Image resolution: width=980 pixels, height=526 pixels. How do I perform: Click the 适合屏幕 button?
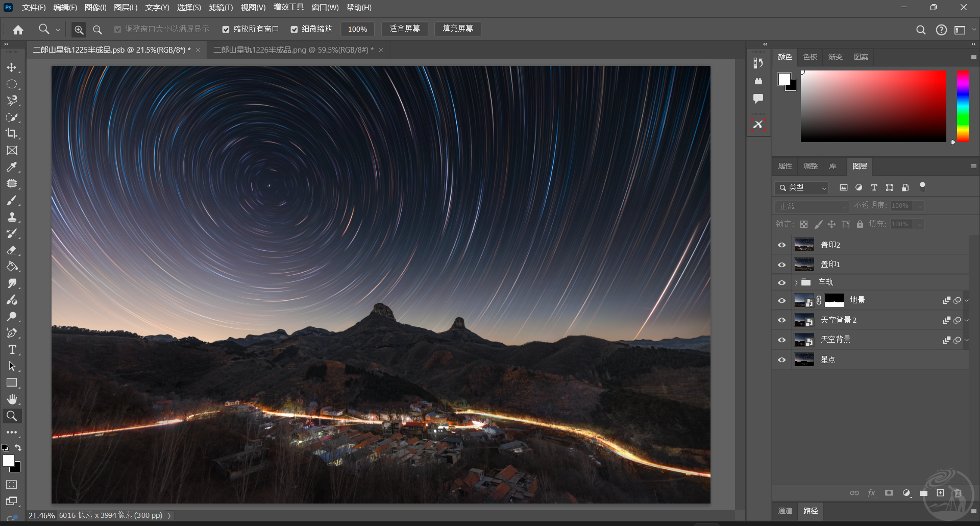tap(404, 29)
